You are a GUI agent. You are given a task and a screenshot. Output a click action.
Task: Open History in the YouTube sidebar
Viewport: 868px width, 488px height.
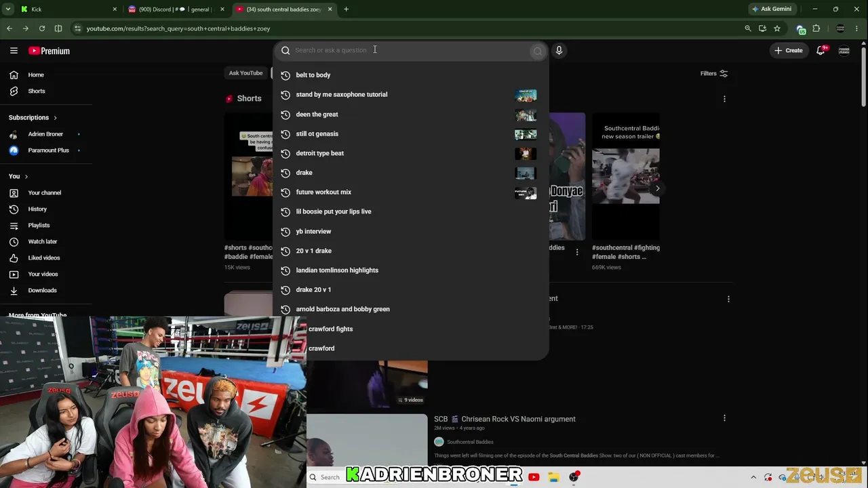37,209
